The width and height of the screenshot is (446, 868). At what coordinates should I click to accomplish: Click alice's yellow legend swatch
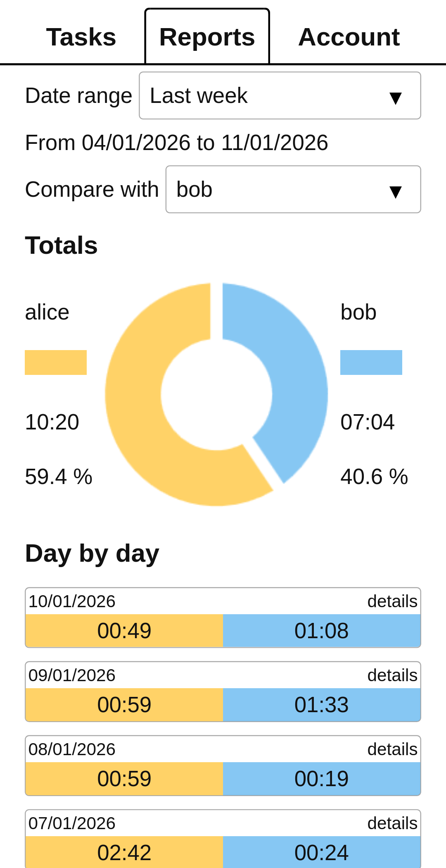pos(56,362)
